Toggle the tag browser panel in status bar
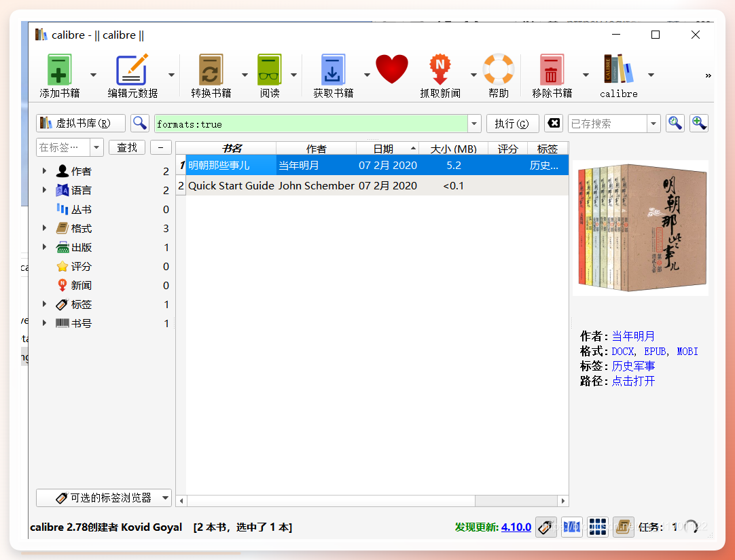 click(x=546, y=527)
